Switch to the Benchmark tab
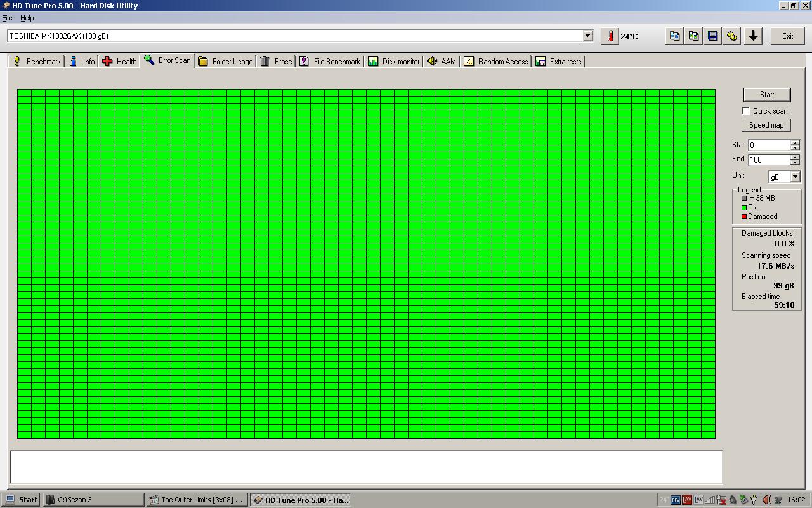Screen dimensions: 812x508 [37, 61]
